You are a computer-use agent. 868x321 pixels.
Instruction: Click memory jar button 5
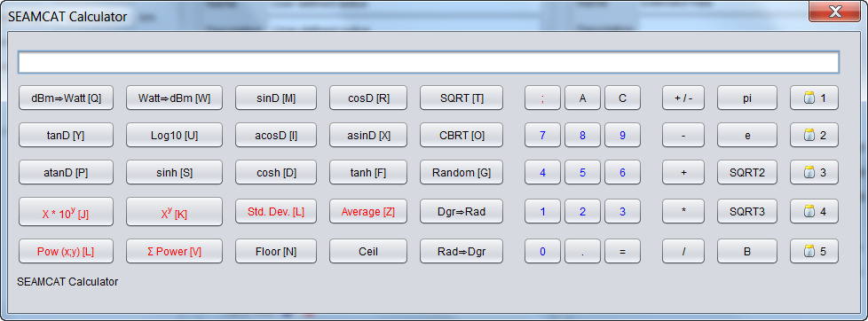click(x=814, y=251)
